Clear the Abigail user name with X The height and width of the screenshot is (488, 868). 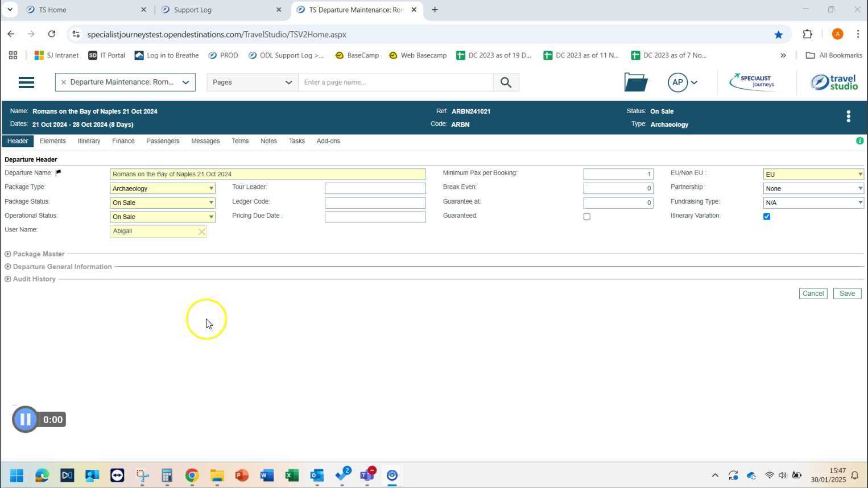[201, 231]
